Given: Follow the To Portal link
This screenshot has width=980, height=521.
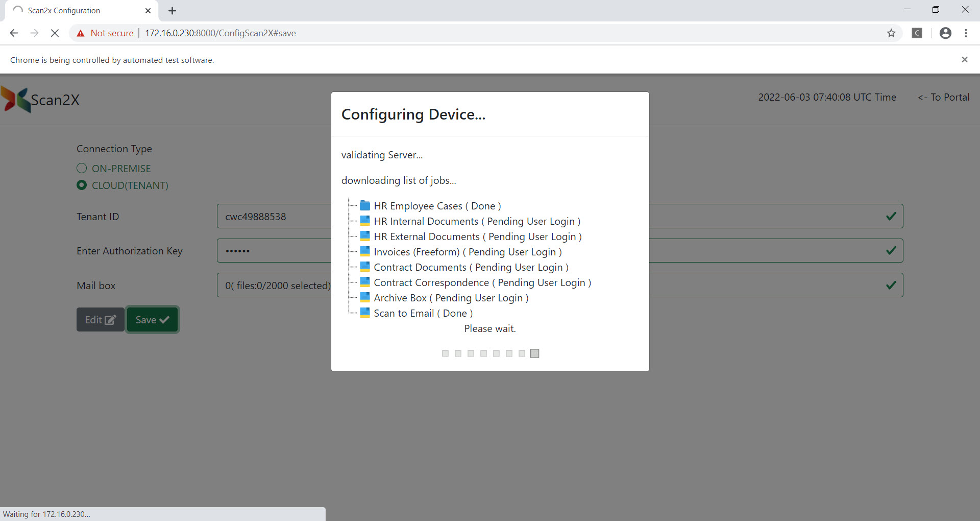Looking at the screenshot, I should (x=943, y=97).
